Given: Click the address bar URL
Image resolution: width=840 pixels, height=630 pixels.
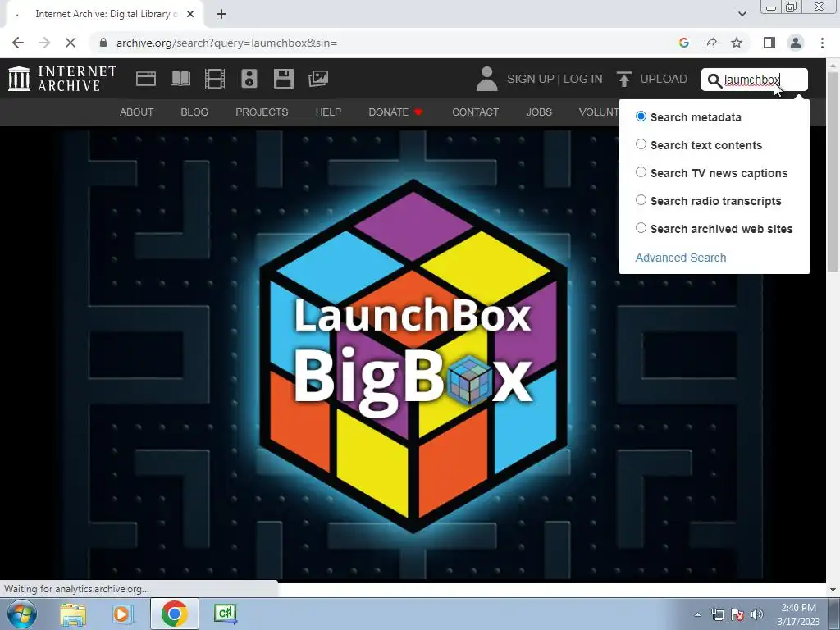Looking at the screenshot, I should (226, 43).
